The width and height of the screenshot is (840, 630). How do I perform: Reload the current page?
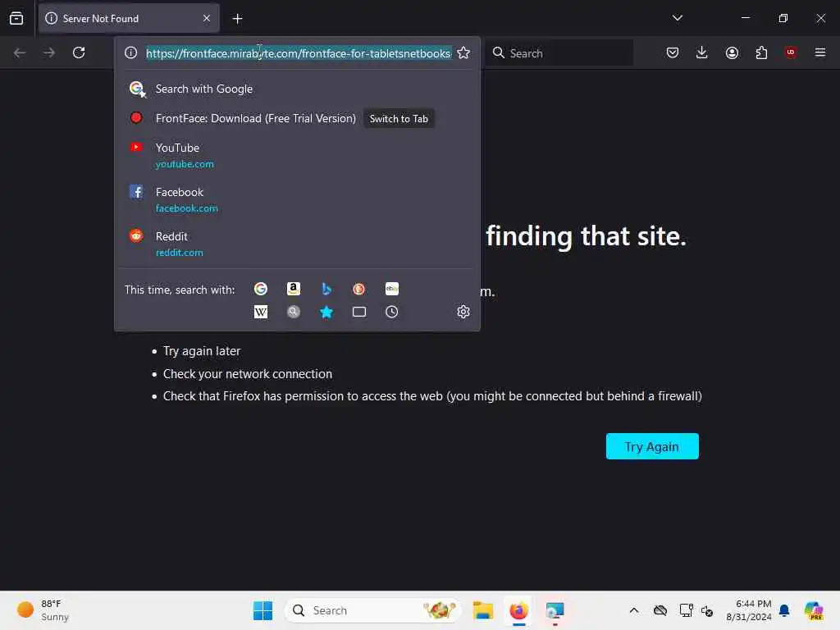tap(79, 52)
